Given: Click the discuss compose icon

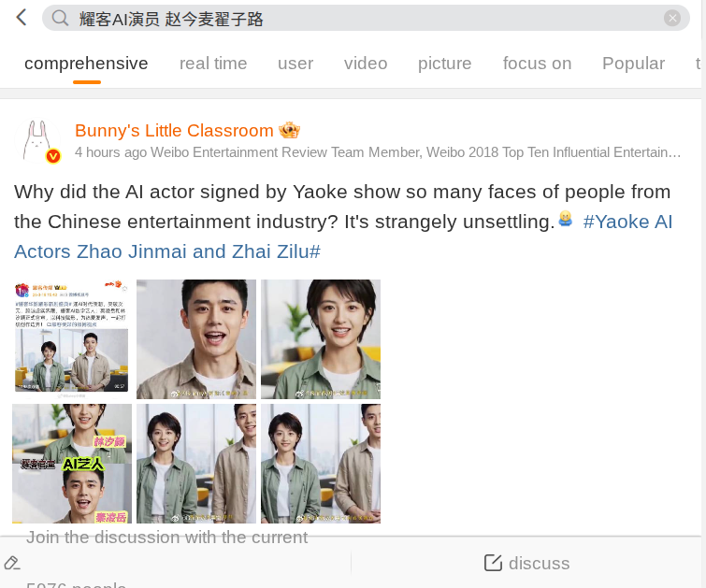Looking at the screenshot, I should point(493,563).
